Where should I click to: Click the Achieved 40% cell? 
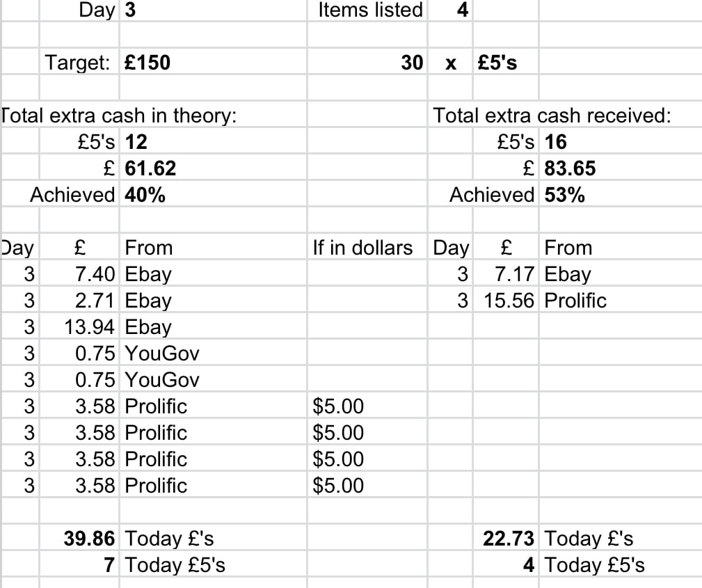click(145, 195)
